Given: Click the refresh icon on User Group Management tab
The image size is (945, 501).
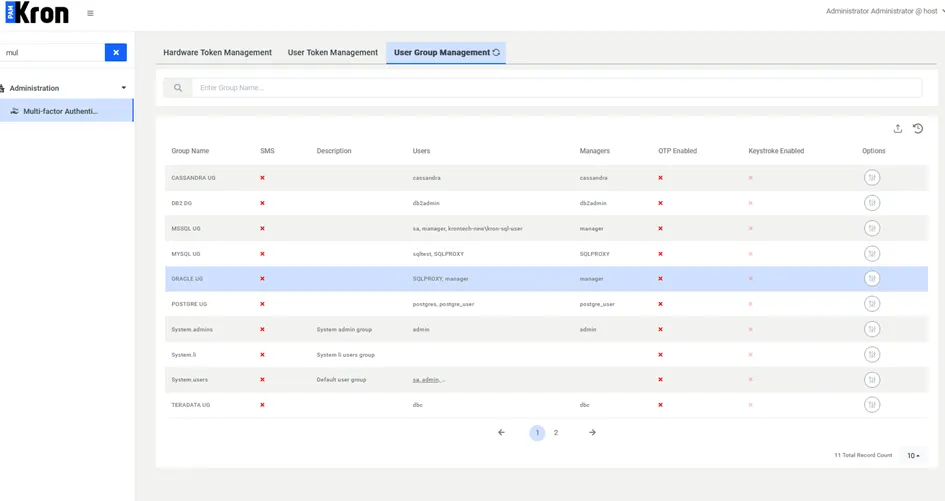Looking at the screenshot, I should tap(496, 52).
